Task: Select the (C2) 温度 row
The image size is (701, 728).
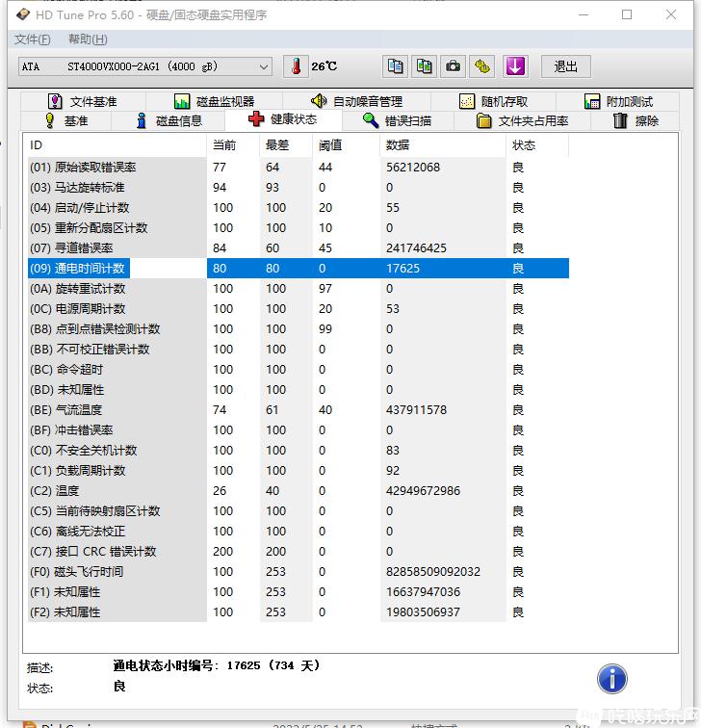Action: pyautogui.click(x=299, y=491)
